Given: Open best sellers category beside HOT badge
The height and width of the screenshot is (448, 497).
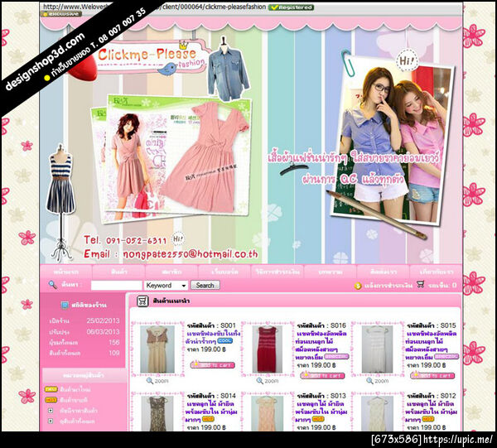Looking at the screenshot, I should tap(74, 400).
